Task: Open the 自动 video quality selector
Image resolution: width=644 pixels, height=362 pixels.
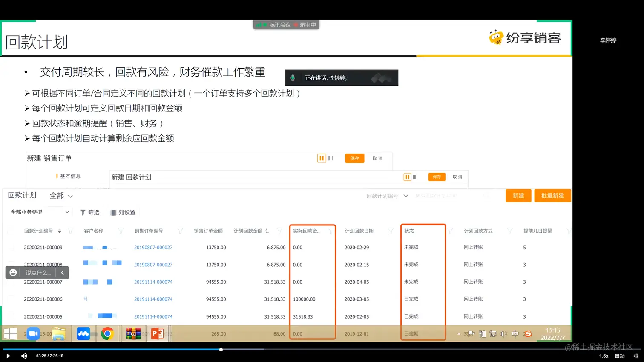Action: coord(620,356)
